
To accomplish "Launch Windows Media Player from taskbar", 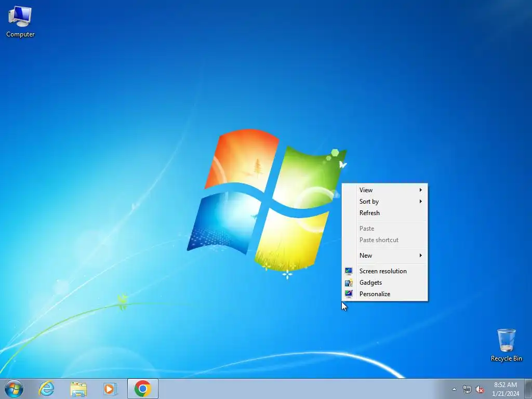I will click(x=110, y=389).
